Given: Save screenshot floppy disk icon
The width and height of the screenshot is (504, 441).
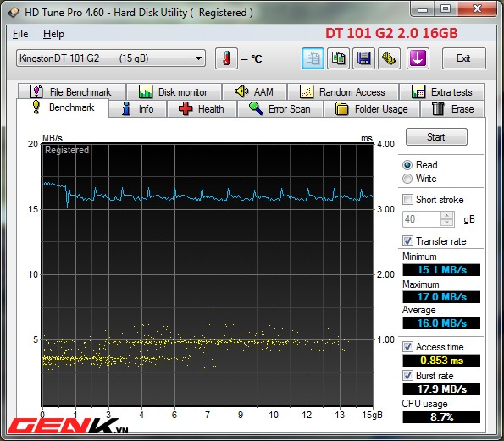Looking at the screenshot, I should point(363,58).
